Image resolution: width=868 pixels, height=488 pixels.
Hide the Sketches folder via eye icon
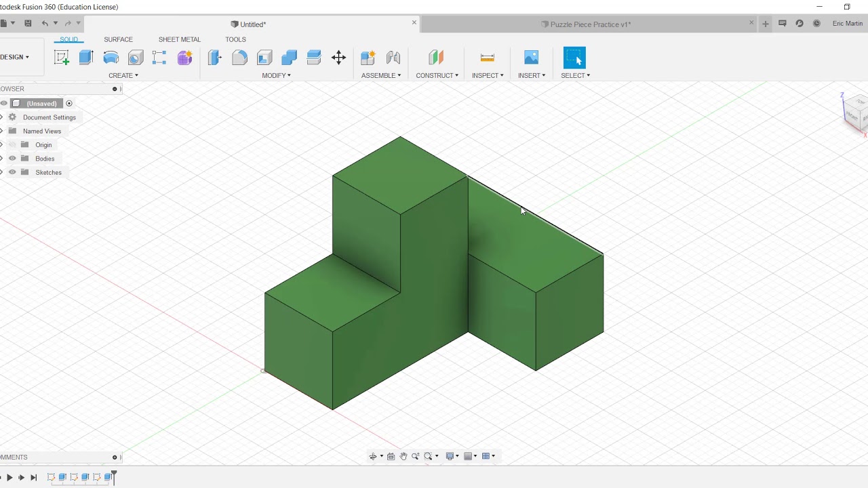pyautogui.click(x=12, y=172)
